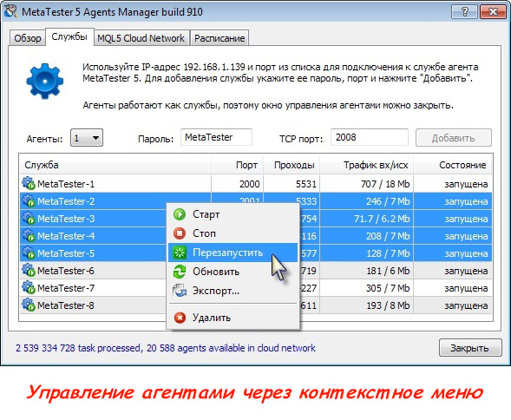Open the MQL5 Cloud Network tab
The image size is (511, 420).
[141, 38]
